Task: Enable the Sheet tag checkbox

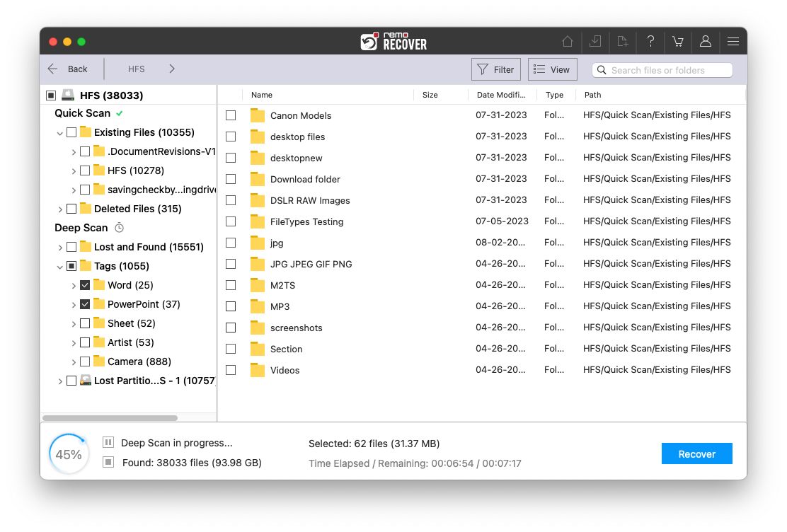Action: 85,323
